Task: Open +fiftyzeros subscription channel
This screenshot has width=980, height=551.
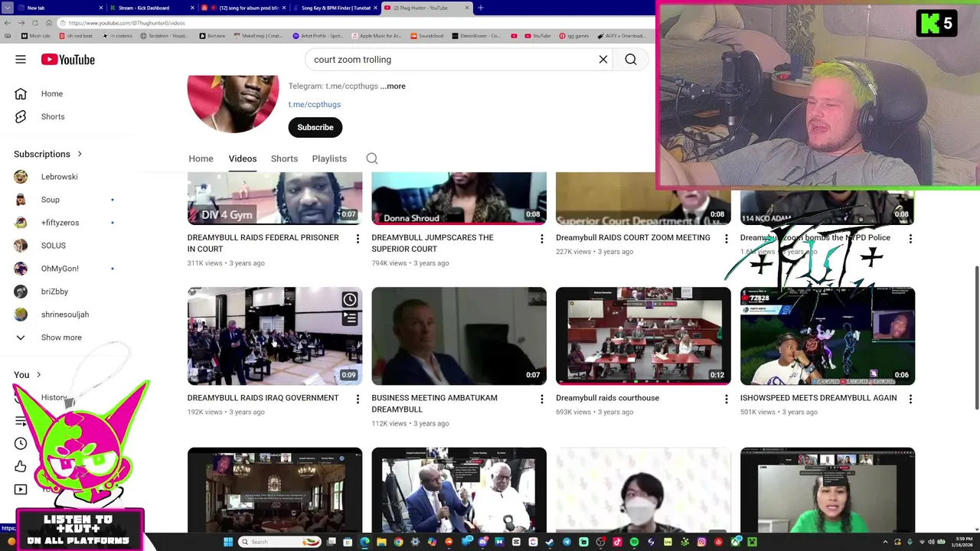Action: click(60, 223)
